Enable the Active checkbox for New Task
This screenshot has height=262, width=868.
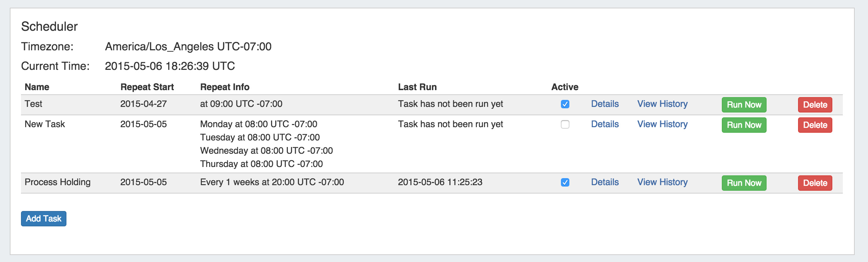click(x=565, y=124)
